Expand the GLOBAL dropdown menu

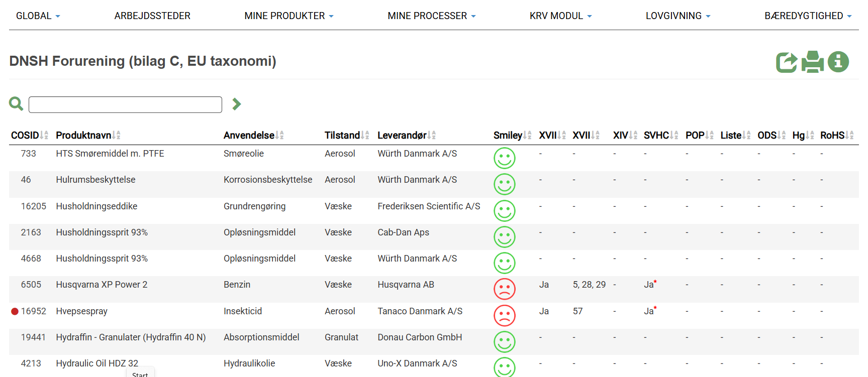tap(38, 16)
